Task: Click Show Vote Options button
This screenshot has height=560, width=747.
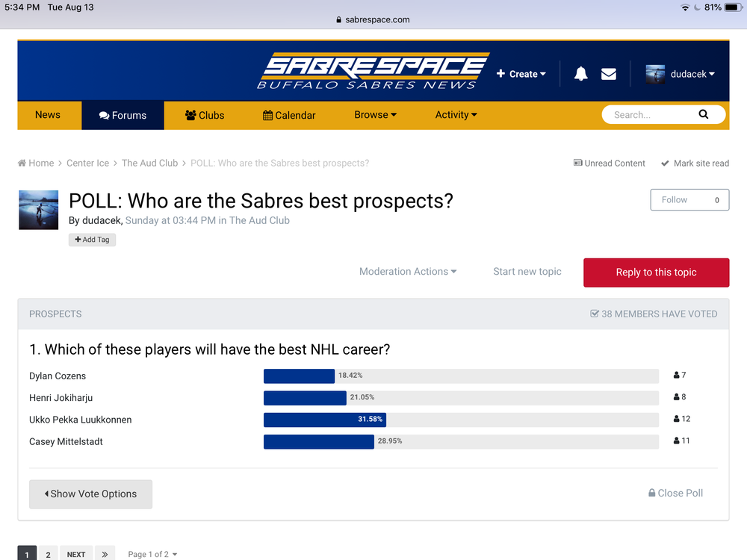Action: click(90, 494)
